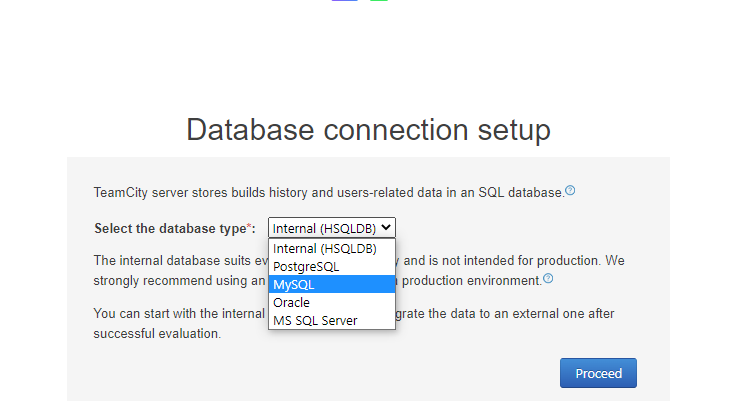The width and height of the screenshot is (736, 419).
Task: Choose Oracle from the list
Action: 332,303
